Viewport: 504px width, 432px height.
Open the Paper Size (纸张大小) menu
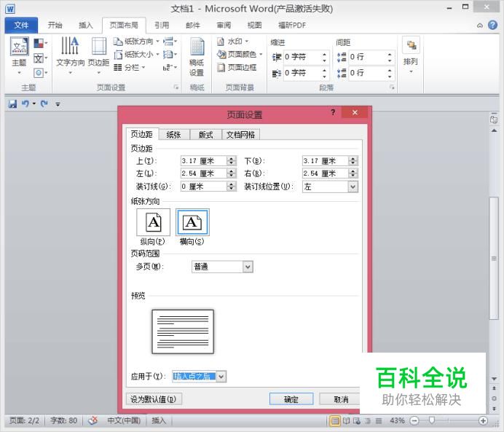[136, 55]
